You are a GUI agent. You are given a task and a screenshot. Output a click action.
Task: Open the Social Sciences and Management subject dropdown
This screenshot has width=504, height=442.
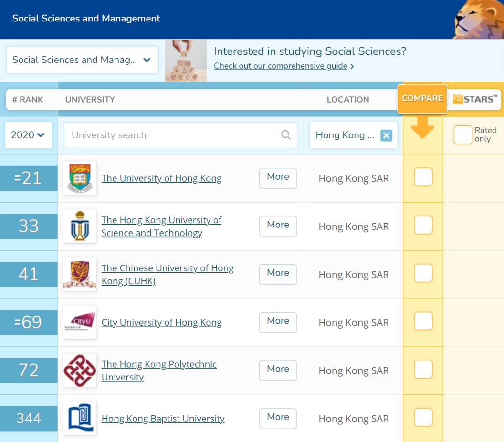coord(82,60)
